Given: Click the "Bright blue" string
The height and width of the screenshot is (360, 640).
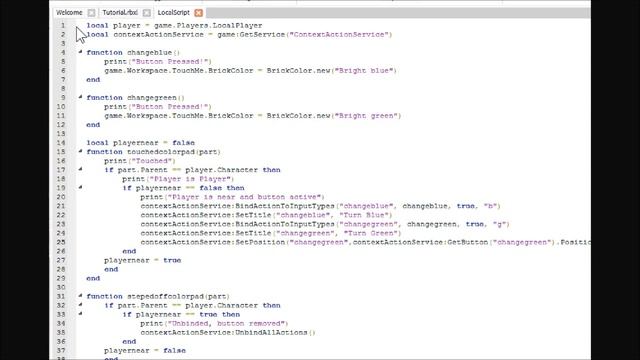Looking at the screenshot, I should tap(364, 71).
